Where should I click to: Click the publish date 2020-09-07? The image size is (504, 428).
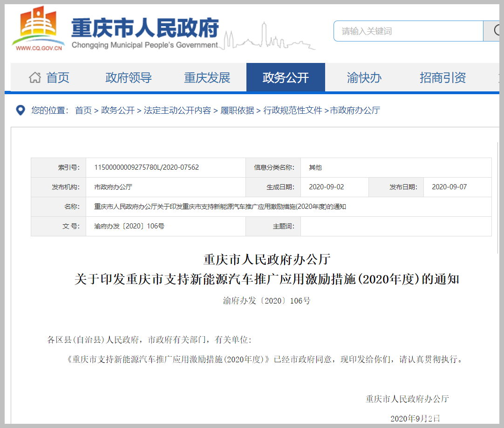pyautogui.click(x=450, y=187)
